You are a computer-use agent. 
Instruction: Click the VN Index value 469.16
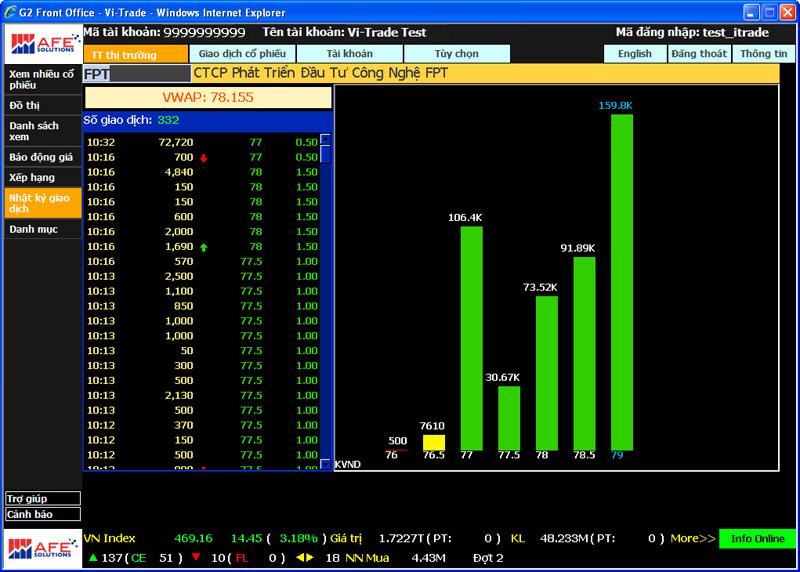(x=193, y=538)
